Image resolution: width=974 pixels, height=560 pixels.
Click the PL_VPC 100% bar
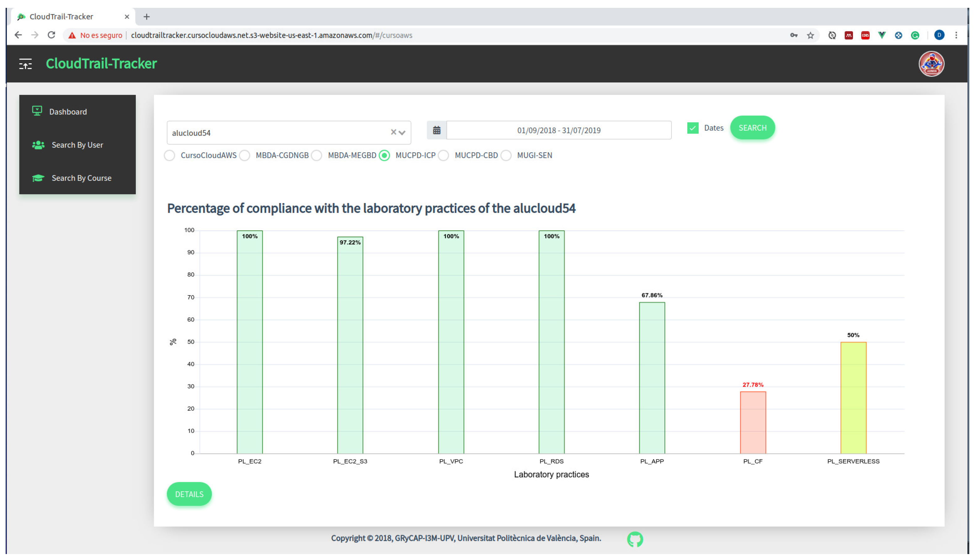(451, 342)
